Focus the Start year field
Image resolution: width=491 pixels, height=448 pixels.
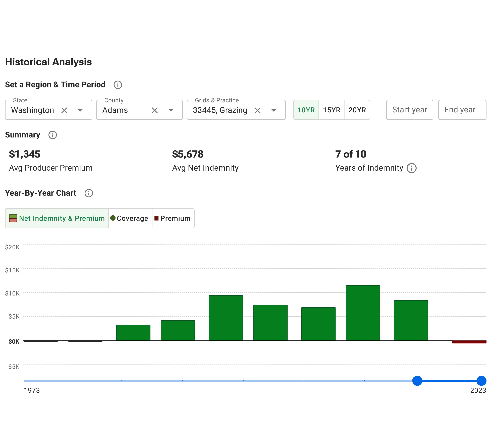(410, 110)
